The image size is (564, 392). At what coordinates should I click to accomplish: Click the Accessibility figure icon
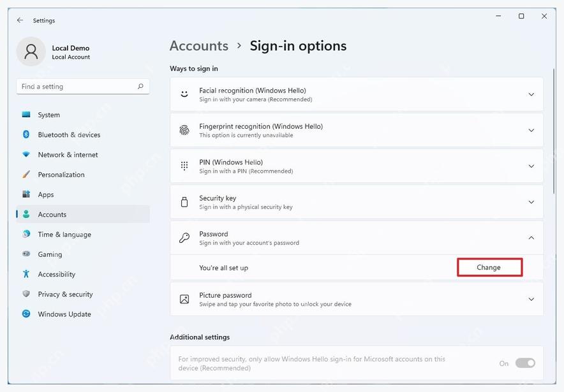26,274
